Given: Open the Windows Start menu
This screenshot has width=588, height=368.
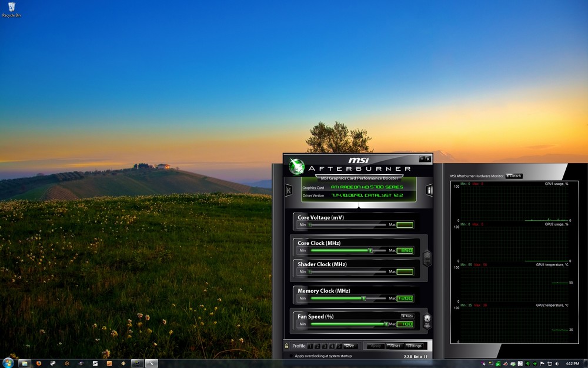Looking at the screenshot, I should pos(8,363).
